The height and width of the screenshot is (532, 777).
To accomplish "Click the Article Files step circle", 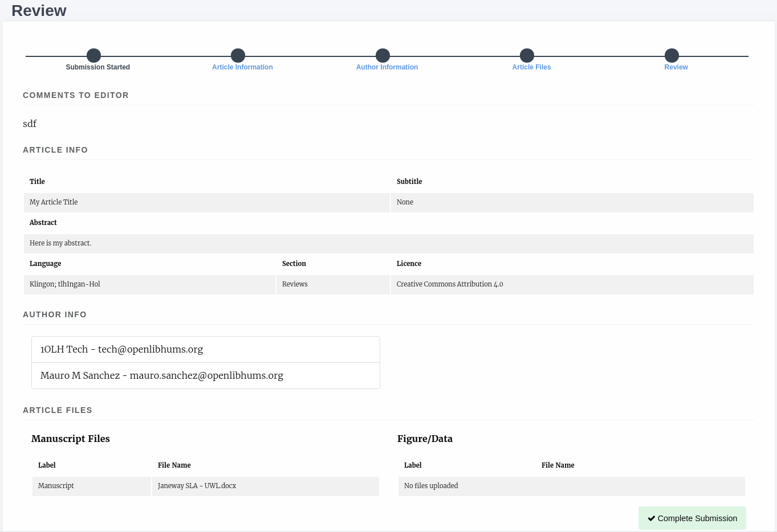I will tap(527, 55).
